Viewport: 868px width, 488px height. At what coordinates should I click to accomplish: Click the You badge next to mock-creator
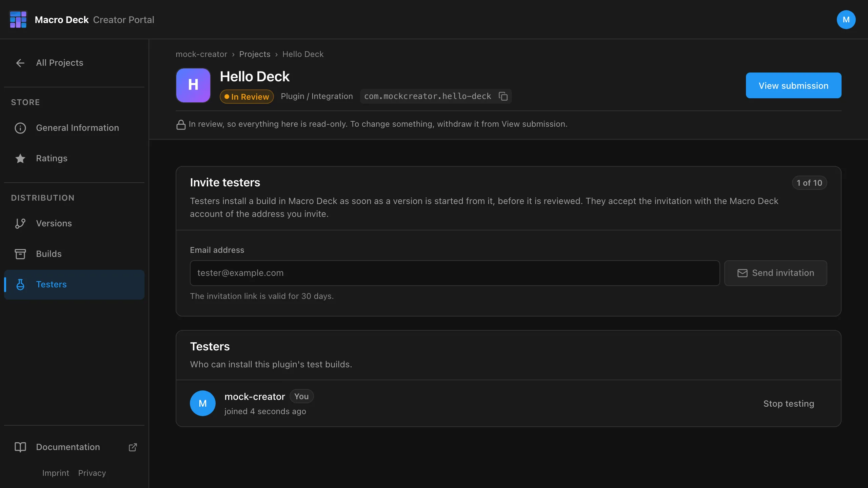point(301,396)
